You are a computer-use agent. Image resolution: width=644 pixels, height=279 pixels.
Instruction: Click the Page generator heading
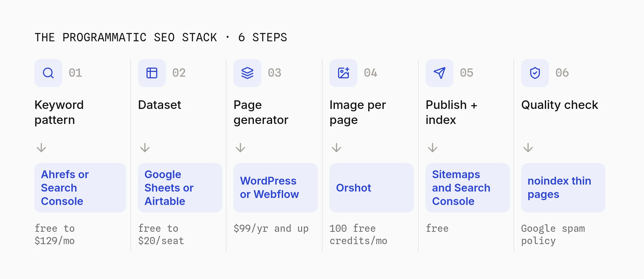click(261, 112)
